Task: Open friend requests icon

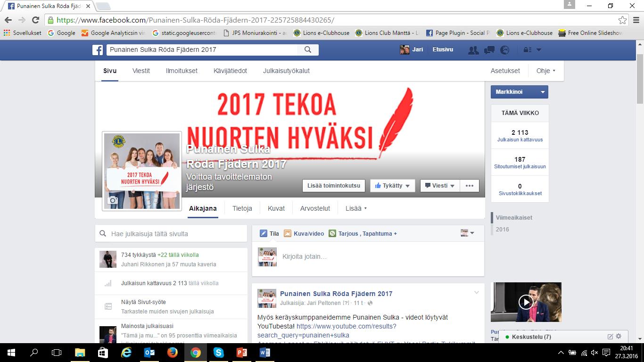Action: tap(473, 50)
